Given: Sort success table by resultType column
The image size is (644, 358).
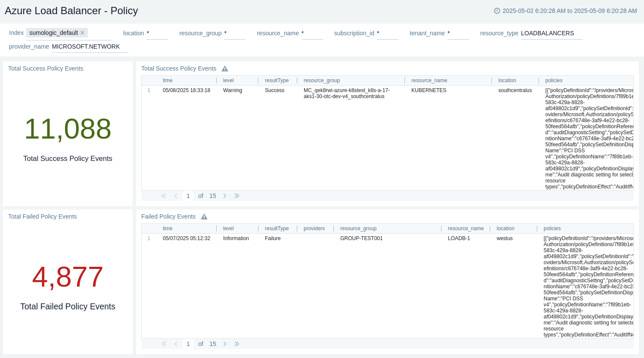Looking at the screenshot, I should click(x=277, y=80).
